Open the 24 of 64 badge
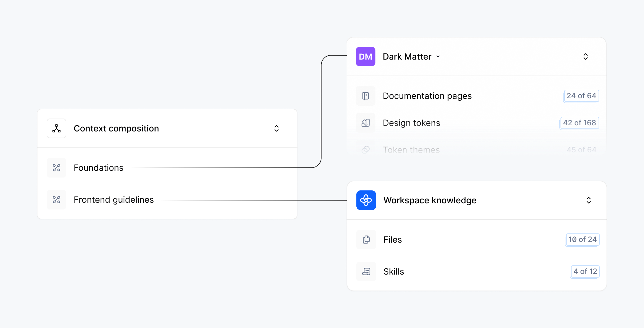The width and height of the screenshot is (644, 328). [x=581, y=96]
